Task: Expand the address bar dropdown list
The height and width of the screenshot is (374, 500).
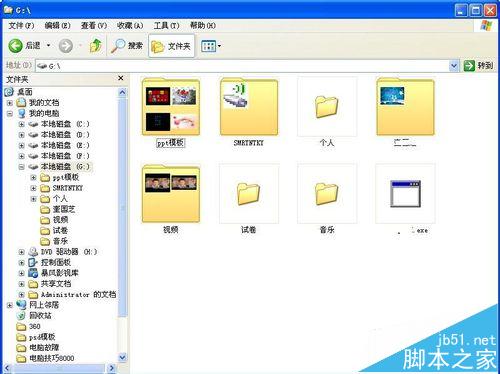Action: pos(454,66)
